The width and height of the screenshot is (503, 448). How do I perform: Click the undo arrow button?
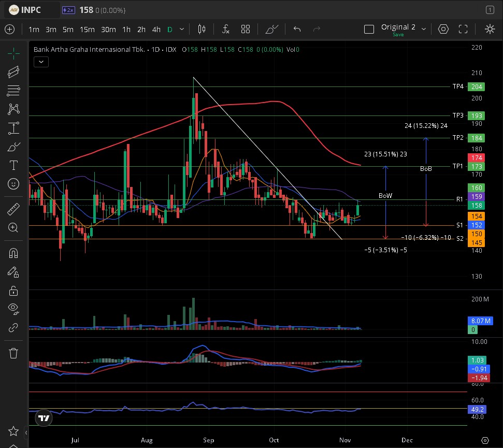coord(297,30)
